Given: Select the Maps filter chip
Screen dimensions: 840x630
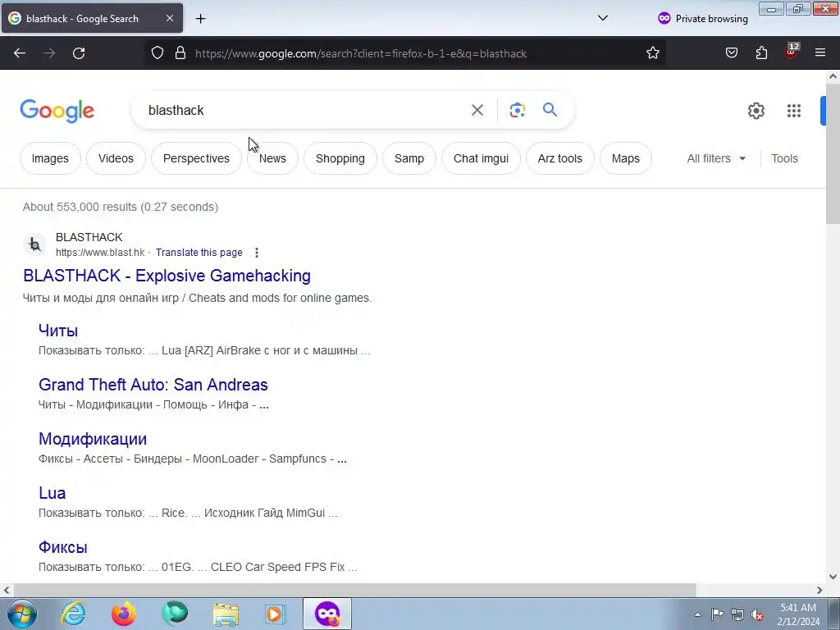Looking at the screenshot, I should tap(626, 158).
